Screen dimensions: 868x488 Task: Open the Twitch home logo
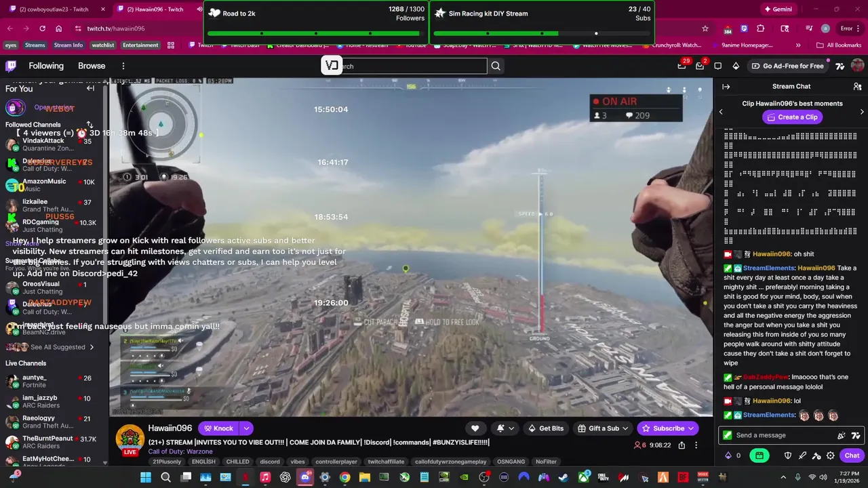pos(11,66)
